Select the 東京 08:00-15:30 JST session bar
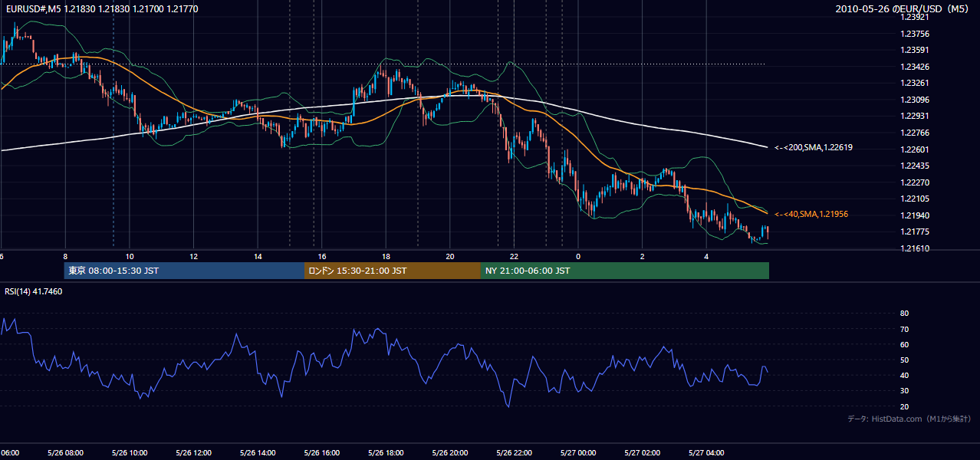Image resolution: width=980 pixels, height=460 pixels. tap(184, 271)
